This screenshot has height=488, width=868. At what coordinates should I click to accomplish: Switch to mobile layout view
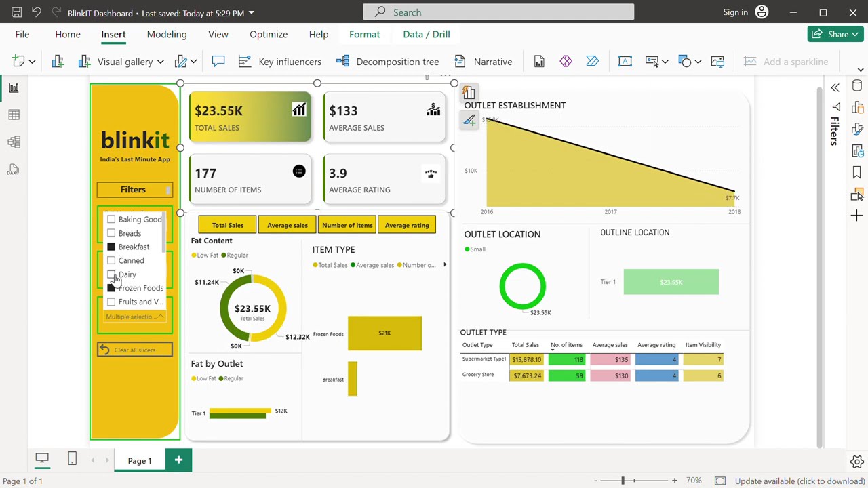tap(73, 459)
